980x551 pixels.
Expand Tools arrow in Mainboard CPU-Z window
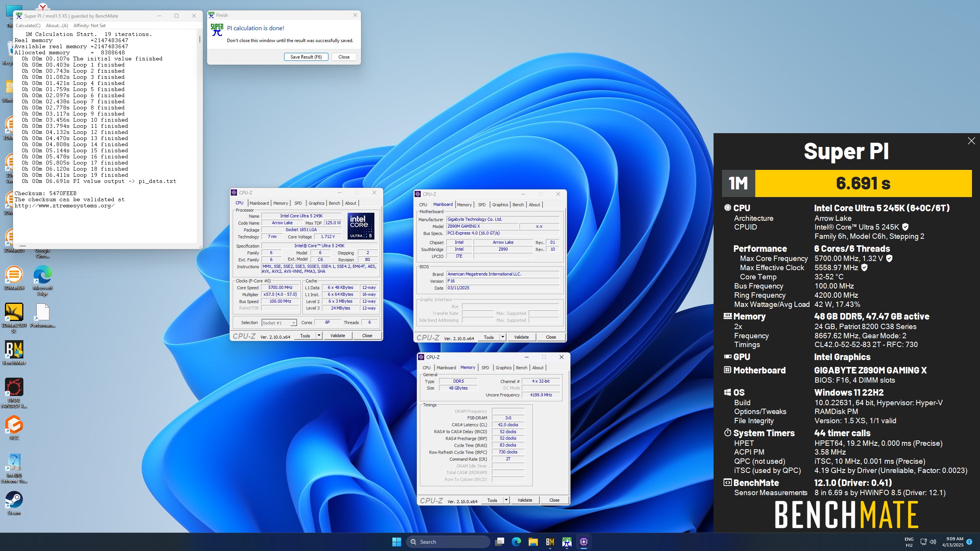(x=503, y=337)
